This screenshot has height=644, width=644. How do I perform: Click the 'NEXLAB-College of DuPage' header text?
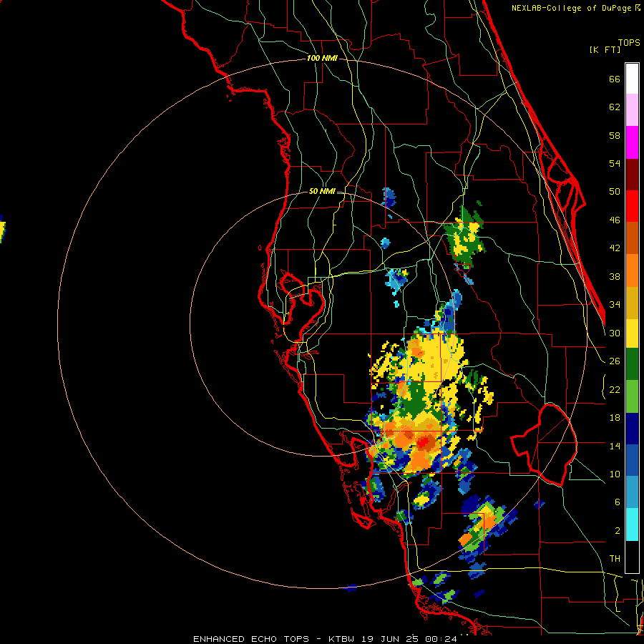pyautogui.click(x=571, y=8)
